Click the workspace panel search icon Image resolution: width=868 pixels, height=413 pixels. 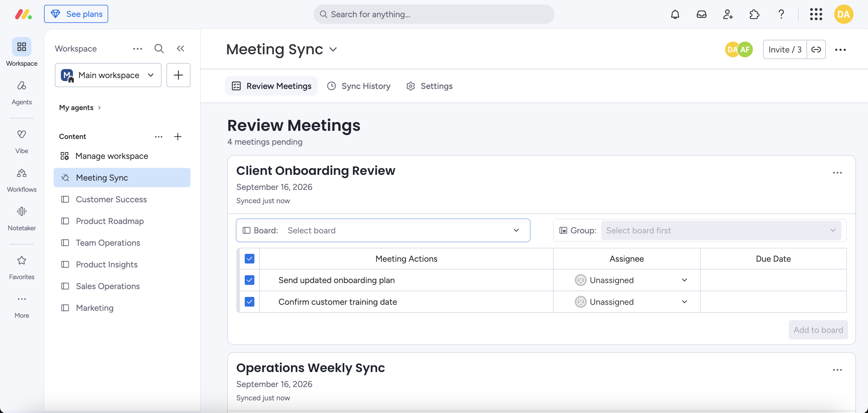tap(159, 49)
